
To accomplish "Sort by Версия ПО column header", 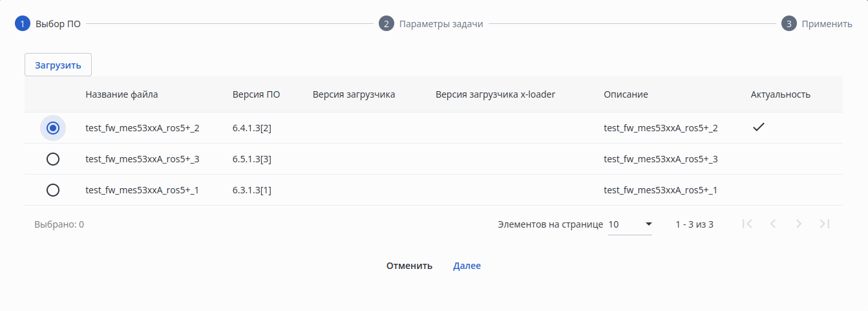I will pyautogui.click(x=256, y=94).
